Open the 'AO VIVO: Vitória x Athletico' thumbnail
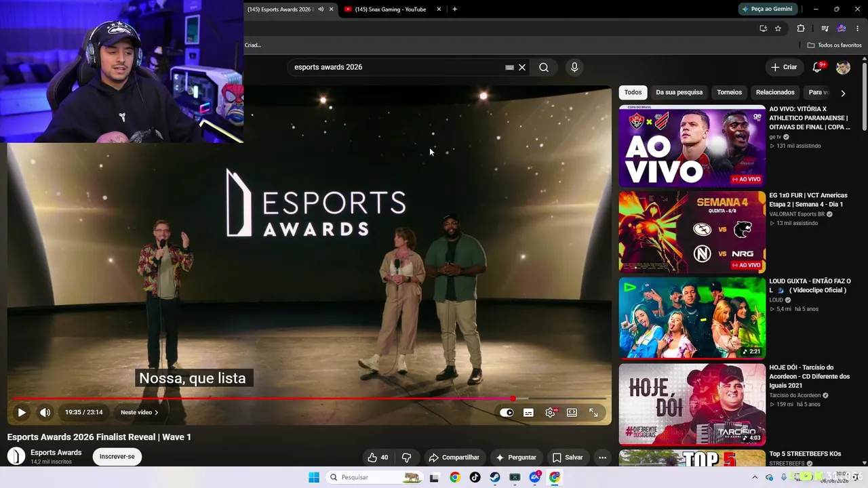868x488 pixels. coord(692,146)
